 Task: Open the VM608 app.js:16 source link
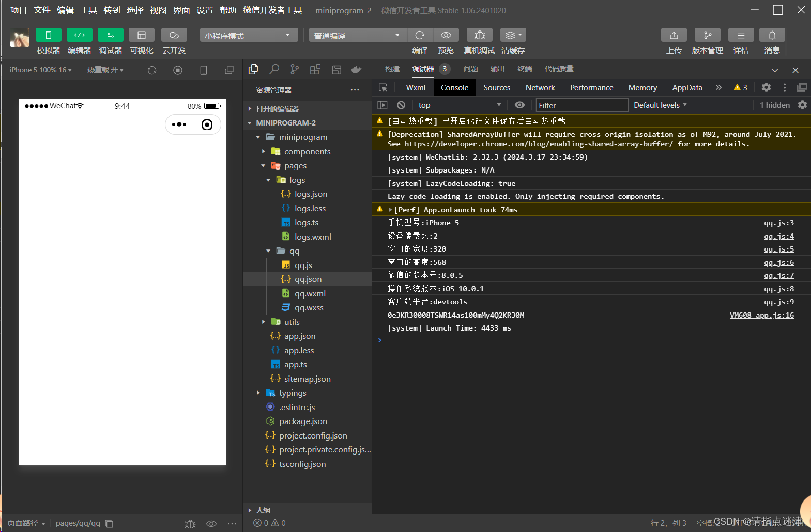tap(762, 315)
